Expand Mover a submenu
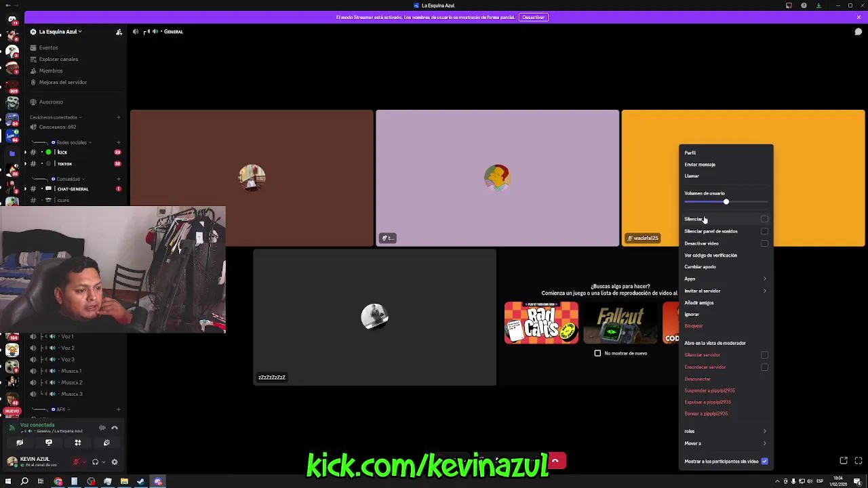 click(726, 443)
